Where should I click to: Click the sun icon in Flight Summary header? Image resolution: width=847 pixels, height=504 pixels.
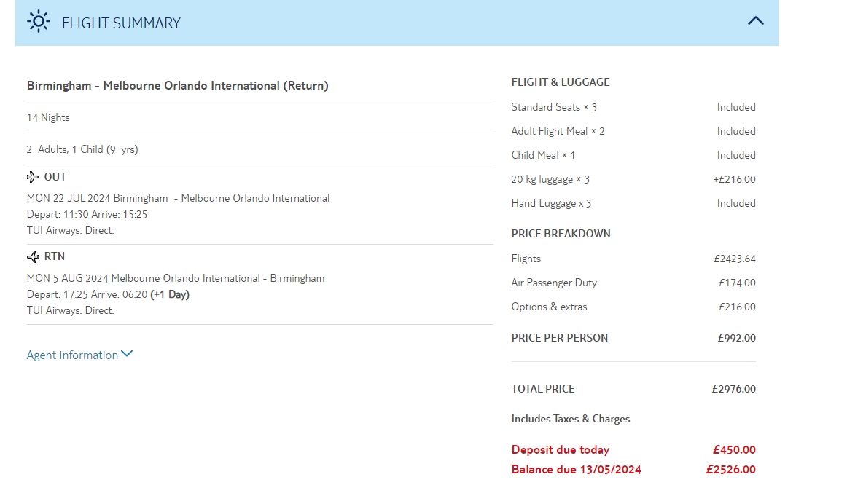point(38,22)
